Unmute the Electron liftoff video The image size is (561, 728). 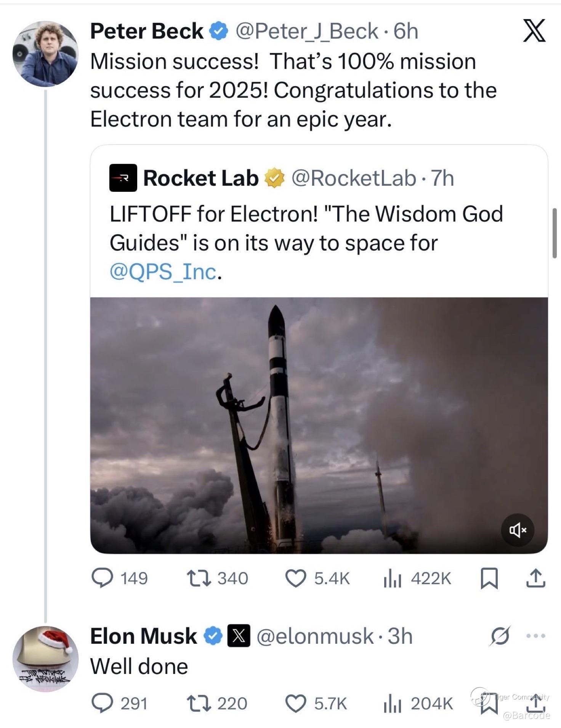click(x=518, y=530)
